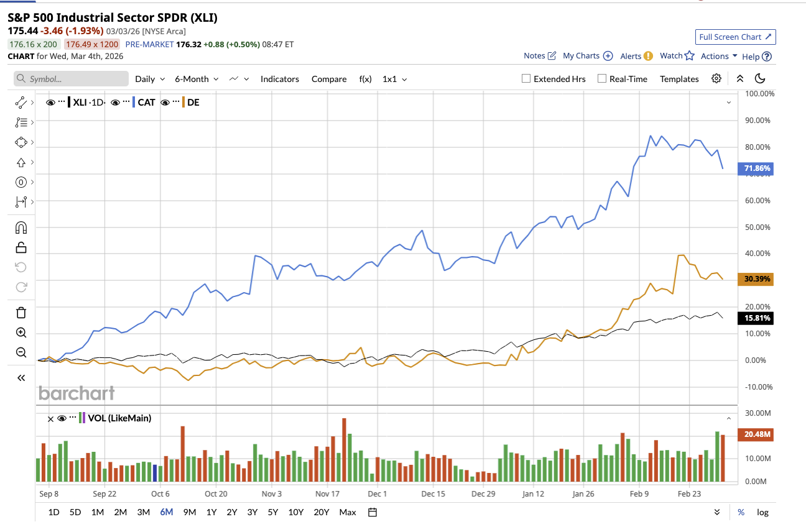806x532 pixels.
Task: Check the Real-Time option
Action: tap(601, 78)
